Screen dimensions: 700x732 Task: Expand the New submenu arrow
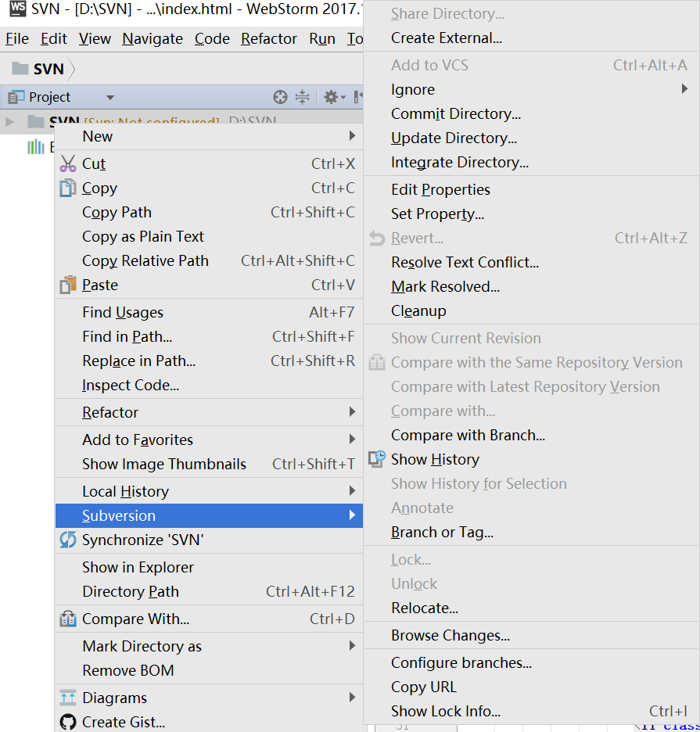click(352, 136)
